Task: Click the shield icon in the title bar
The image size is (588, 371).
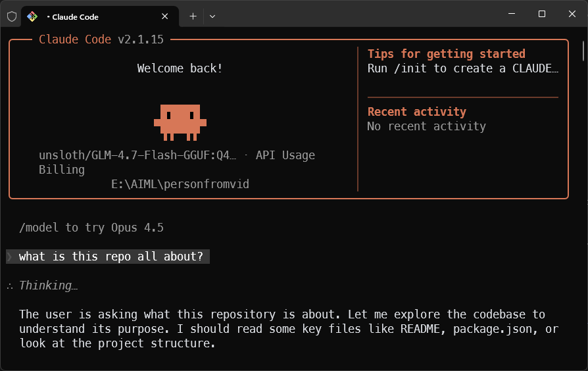Action: pyautogui.click(x=12, y=16)
